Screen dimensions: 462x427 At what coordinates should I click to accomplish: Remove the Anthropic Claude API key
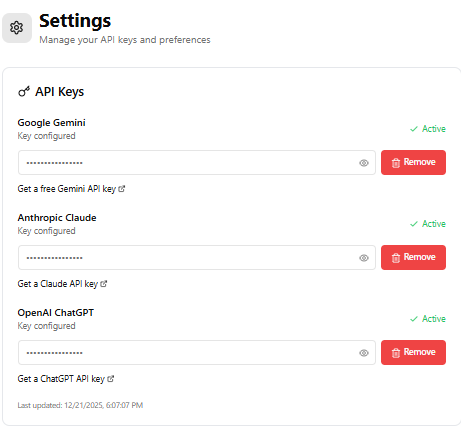coord(413,257)
